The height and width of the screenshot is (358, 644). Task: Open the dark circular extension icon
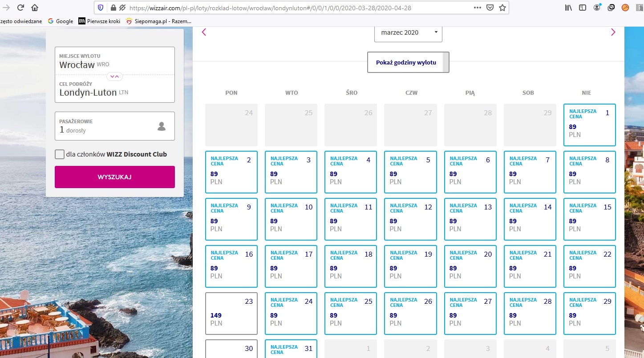coord(612,8)
